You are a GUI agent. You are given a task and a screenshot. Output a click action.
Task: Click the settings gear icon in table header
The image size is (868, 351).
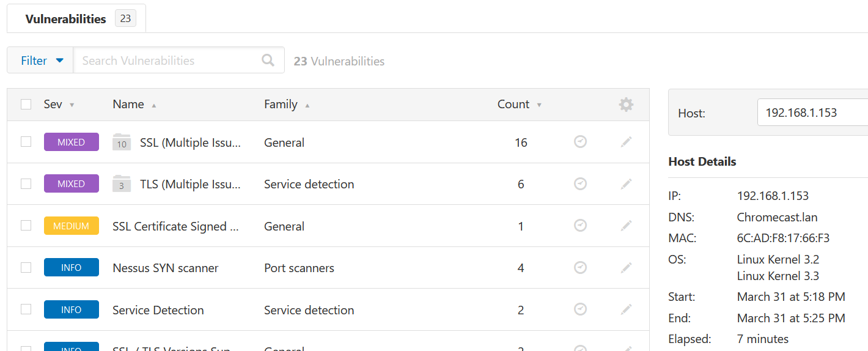point(626,105)
